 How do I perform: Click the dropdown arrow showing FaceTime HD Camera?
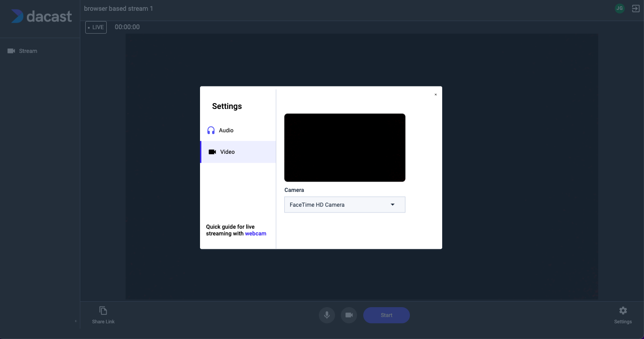coord(392,204)
